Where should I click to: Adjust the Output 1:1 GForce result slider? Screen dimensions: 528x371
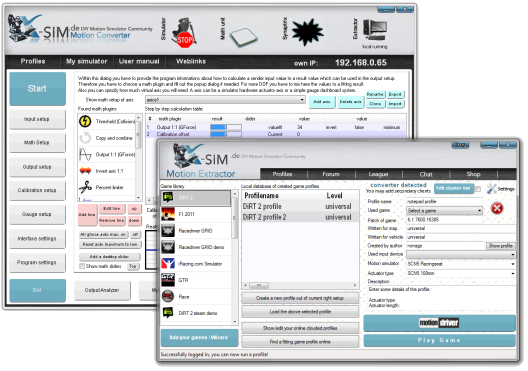click(226, 127)
